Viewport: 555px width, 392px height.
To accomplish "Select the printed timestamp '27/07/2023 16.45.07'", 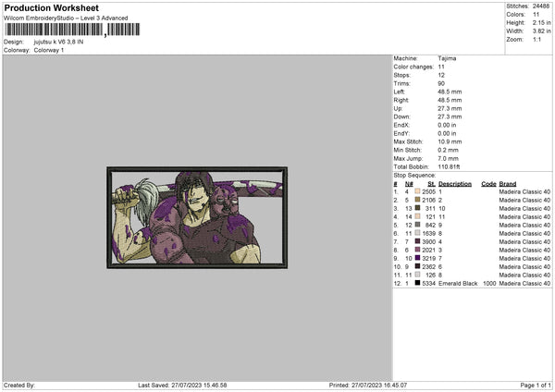I will tap(379, 385).
